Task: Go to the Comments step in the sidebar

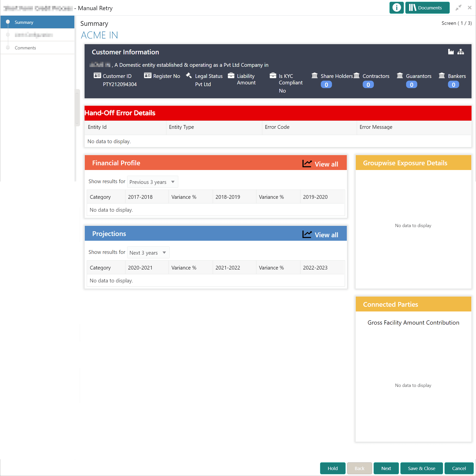Action: click(x=25, y=48)
